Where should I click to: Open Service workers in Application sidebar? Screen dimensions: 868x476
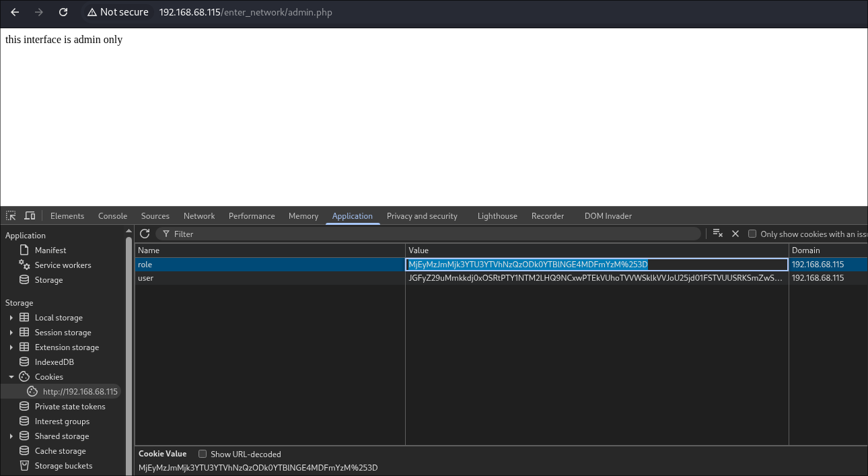[x=63, y=265]
